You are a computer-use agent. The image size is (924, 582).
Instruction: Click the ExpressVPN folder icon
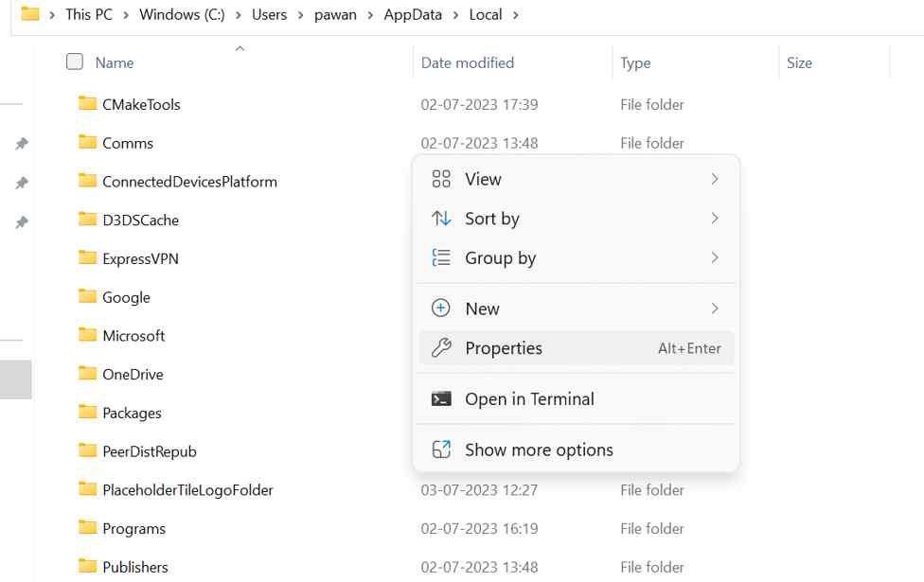click(x=88, y=258)
